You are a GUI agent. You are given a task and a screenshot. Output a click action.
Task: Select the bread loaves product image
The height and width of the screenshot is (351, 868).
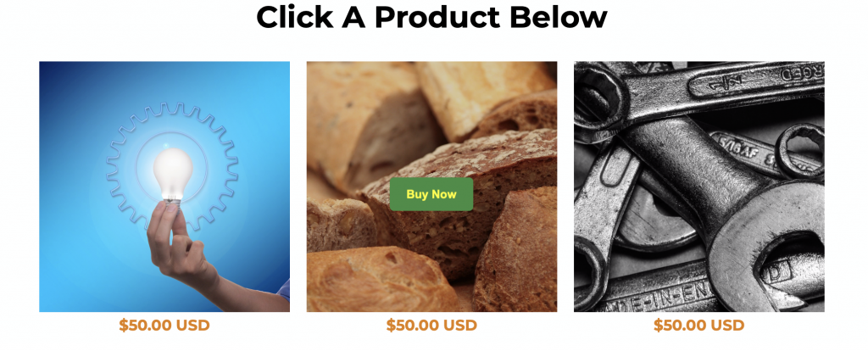click(x=431, y=187)
